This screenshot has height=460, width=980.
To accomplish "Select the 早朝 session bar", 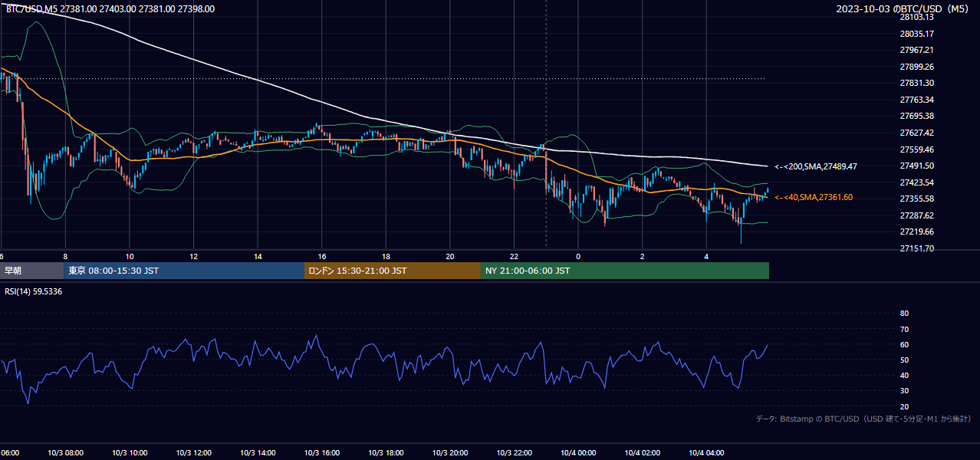I will pos(31,271).
